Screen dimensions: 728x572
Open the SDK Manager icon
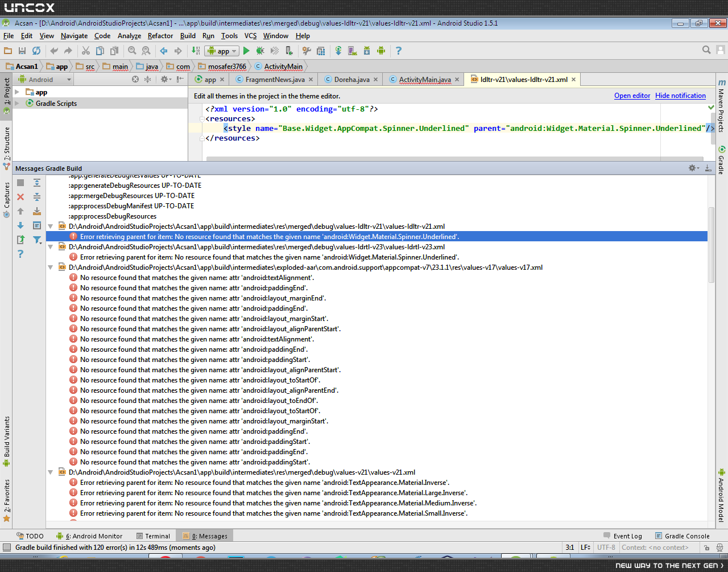[367, 51]
